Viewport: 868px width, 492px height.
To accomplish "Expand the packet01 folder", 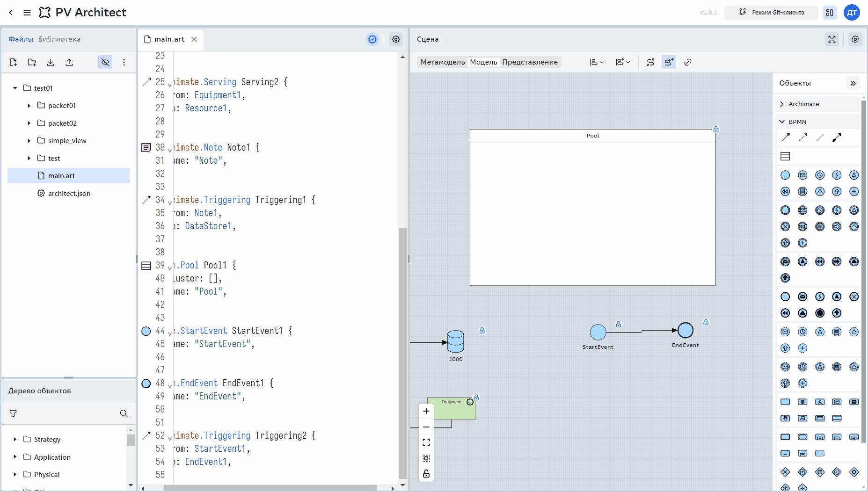I will pyautogui.click(x=29, y=106).
